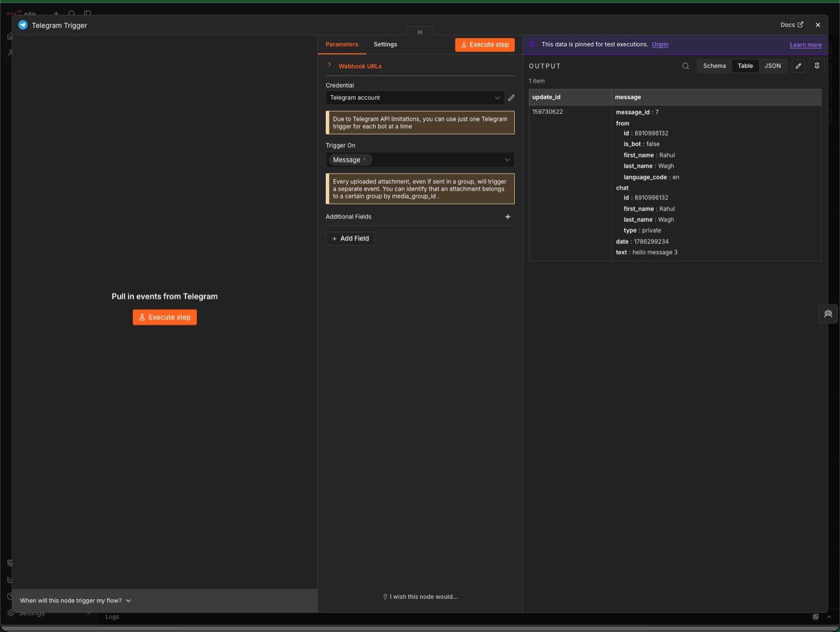Screen dimensions: 840x632
Task: Click Execute step button in parameters header
Action: (485, 45)
